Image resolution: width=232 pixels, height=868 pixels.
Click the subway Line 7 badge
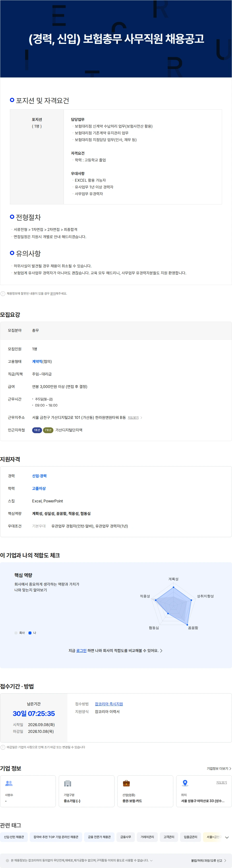(48, 430)
